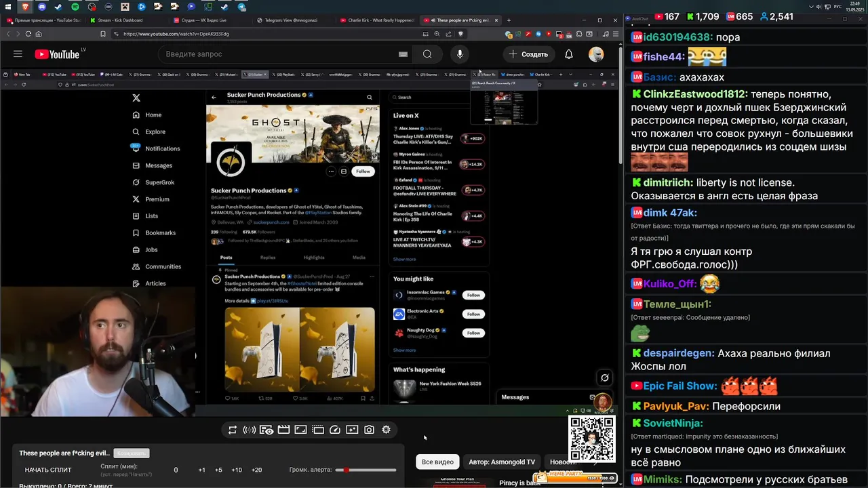
Task: Switch to the Posts tab
Action: (226, 258)
